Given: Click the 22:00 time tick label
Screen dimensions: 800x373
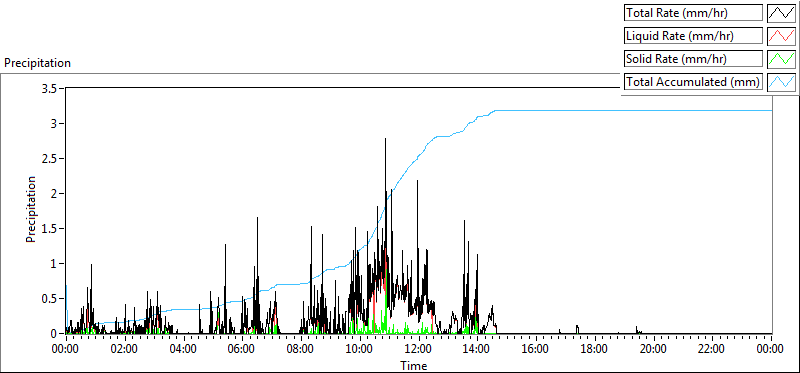Looking at the screenshot, I should click(712, 350).
